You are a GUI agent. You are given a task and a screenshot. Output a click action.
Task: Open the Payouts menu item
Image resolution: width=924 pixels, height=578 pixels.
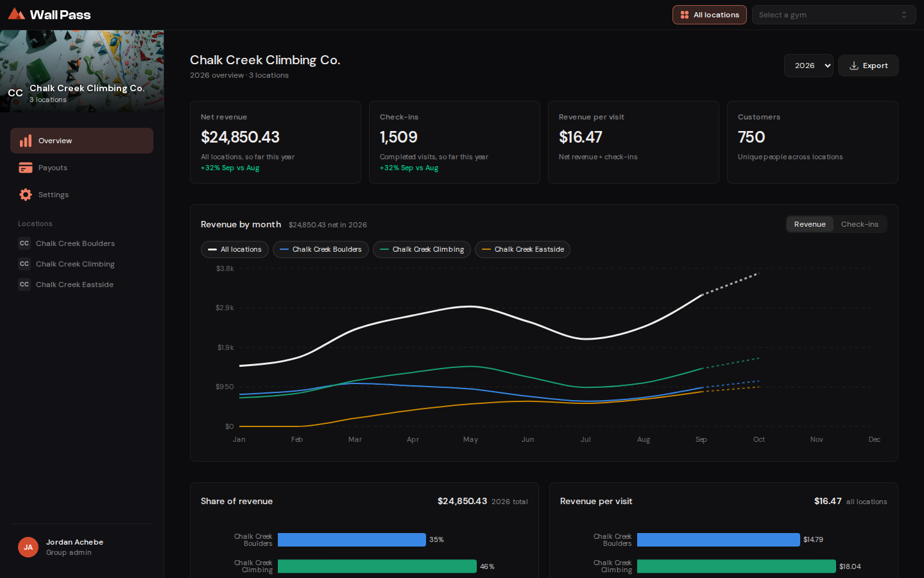coord(81,168)
